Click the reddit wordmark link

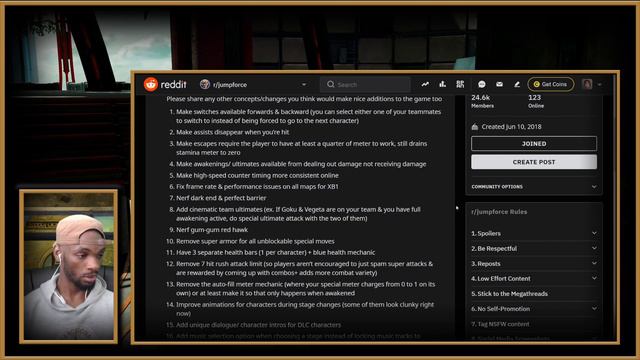pyautogui.click(x=173, y=84)
